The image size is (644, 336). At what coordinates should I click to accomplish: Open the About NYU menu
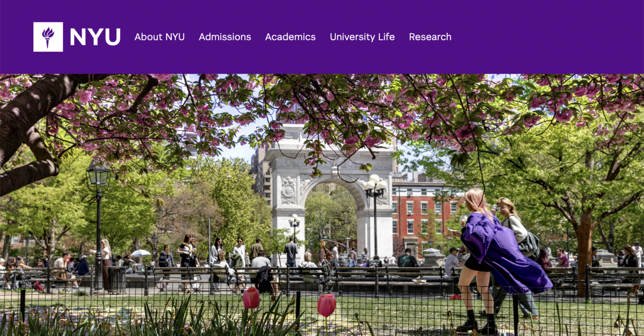159,37
